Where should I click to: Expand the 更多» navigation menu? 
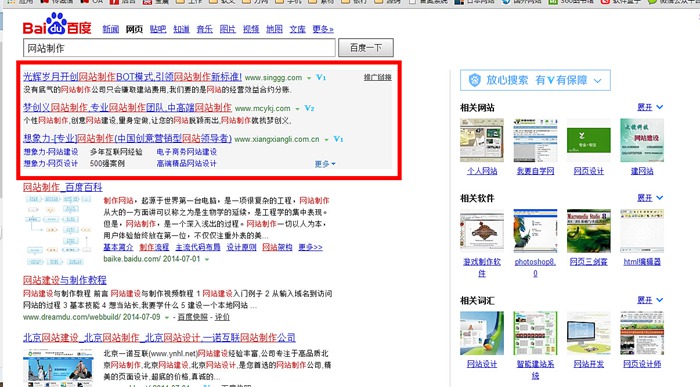click(x=323, y=29)
